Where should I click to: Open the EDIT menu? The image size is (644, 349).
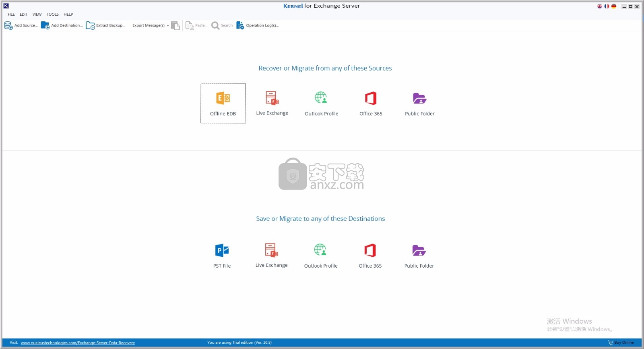click(24, 14)
